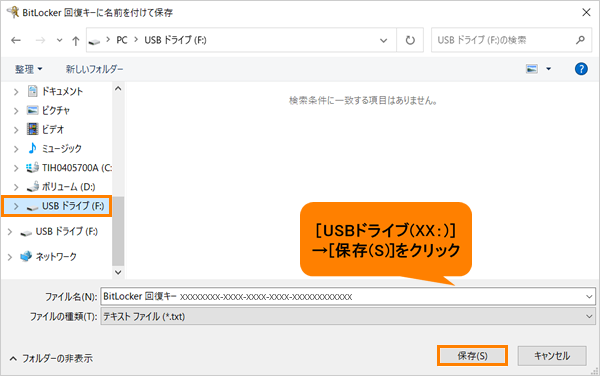Click the search magnifier icon
Image resolution: width=600 pixels, height=376 pixels.
(580, 40)
